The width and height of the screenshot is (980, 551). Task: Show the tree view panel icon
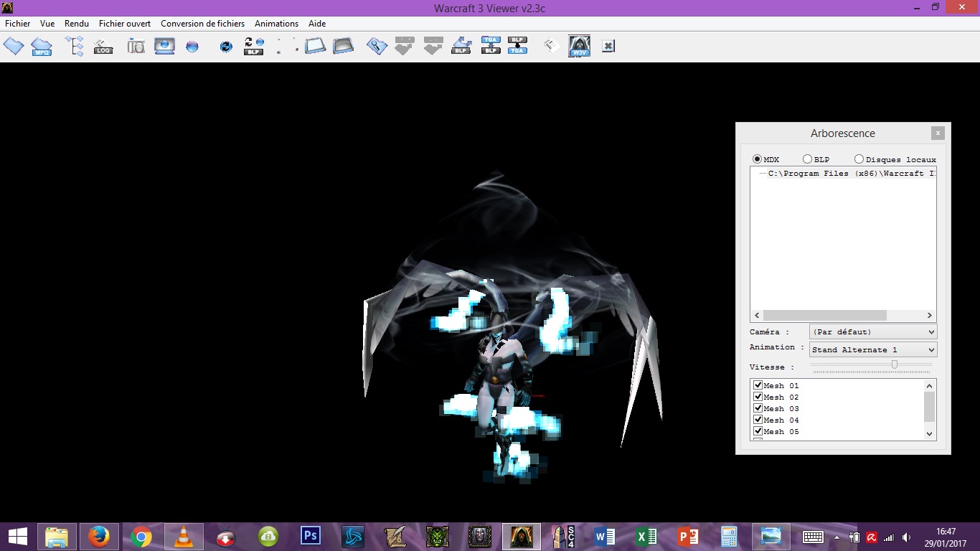pyautogui.click(x=75, y=47)
